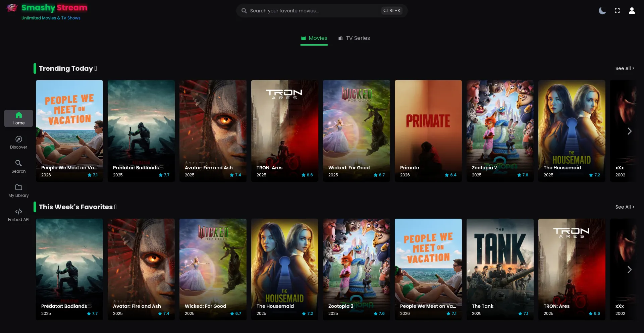Open Wicked: For Good in Trending Today
The image size is (644, 333).
tap(357, 131)
